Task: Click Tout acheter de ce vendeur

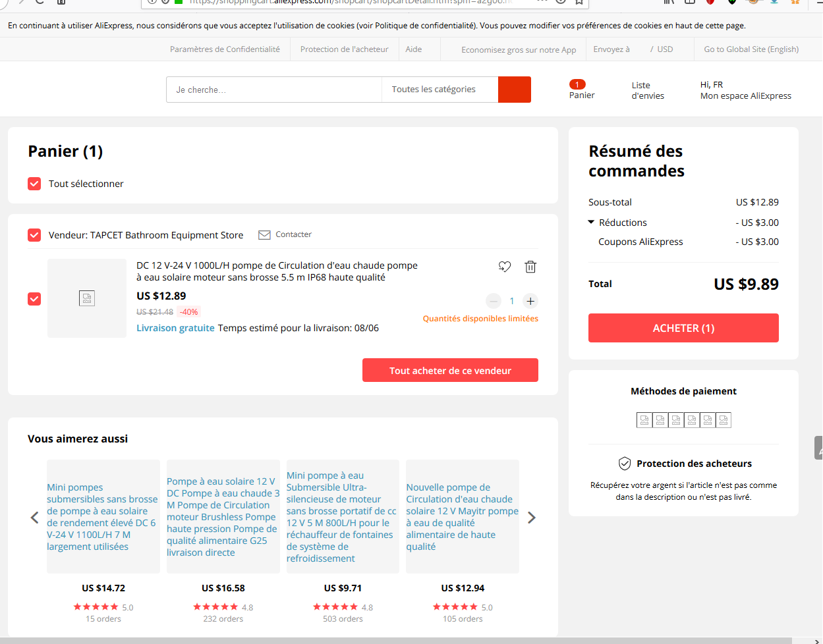Action: (x=450, y=370)
